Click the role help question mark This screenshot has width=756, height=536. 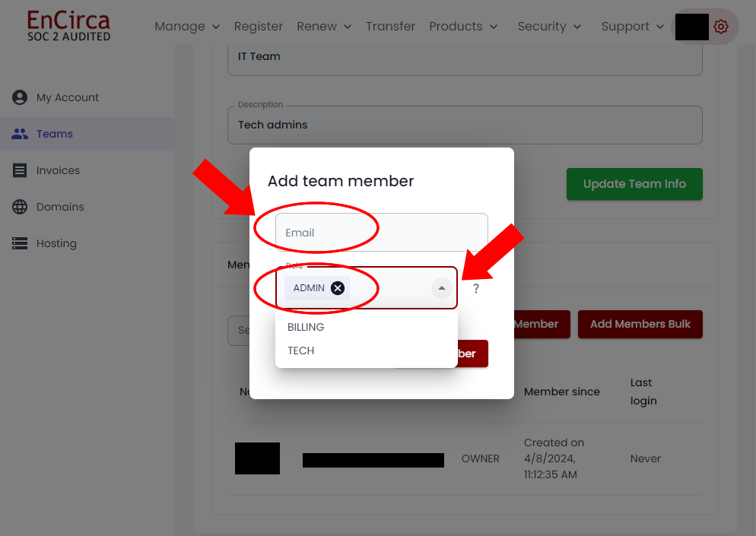point(476,289)
